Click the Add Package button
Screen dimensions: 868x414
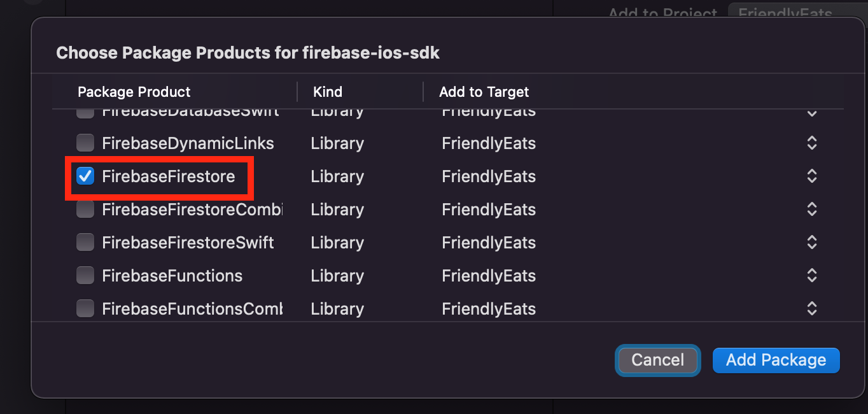click(776, 360)
